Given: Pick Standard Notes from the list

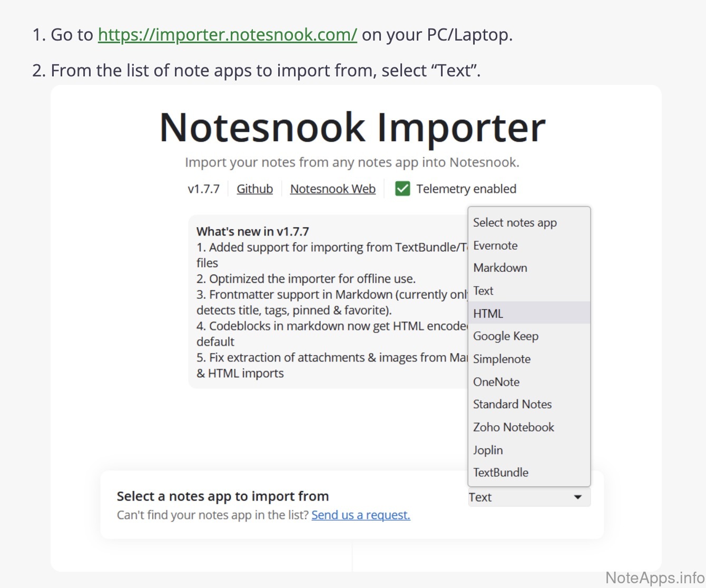Looking at the screenshot, I should coord(512,404).
